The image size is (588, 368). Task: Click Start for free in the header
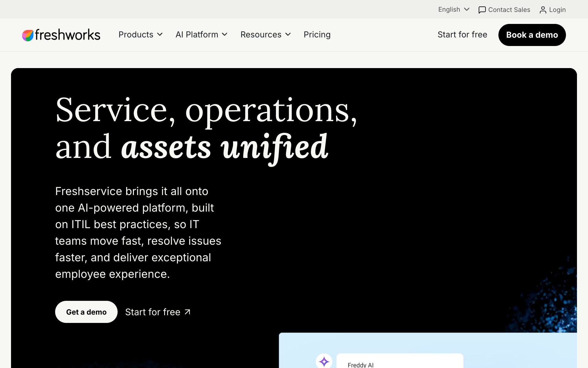(x=462, y=35)
